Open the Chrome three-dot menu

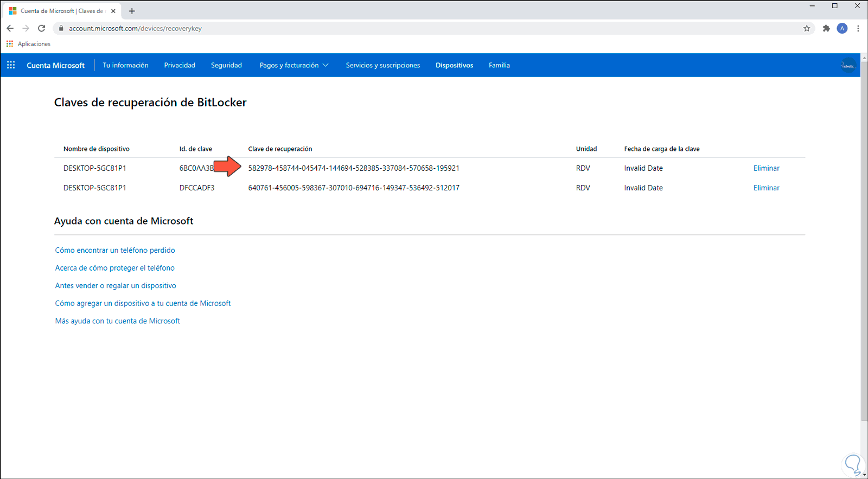(x=858, y=28)
